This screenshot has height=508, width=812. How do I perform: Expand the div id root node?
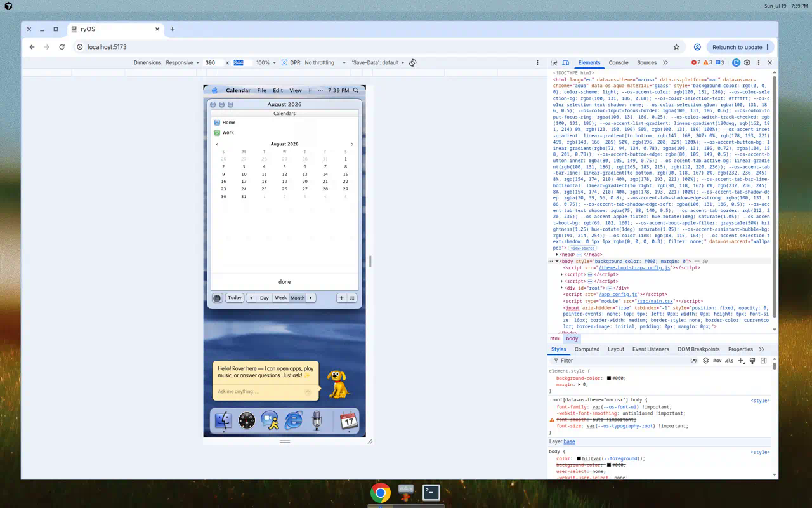click(561, 288)
